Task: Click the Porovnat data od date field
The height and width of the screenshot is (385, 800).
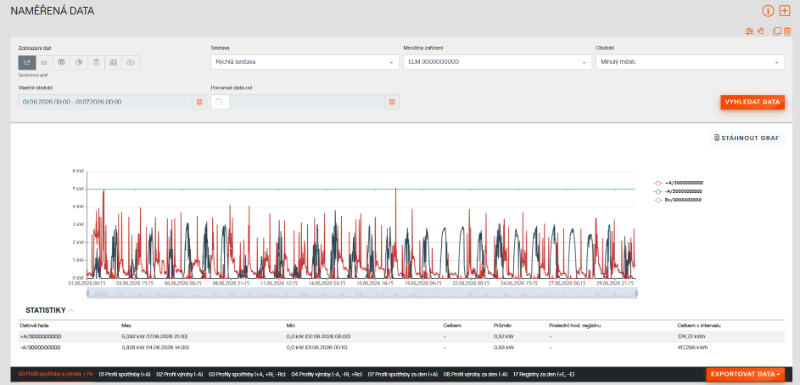Action: tap(307, 102)
